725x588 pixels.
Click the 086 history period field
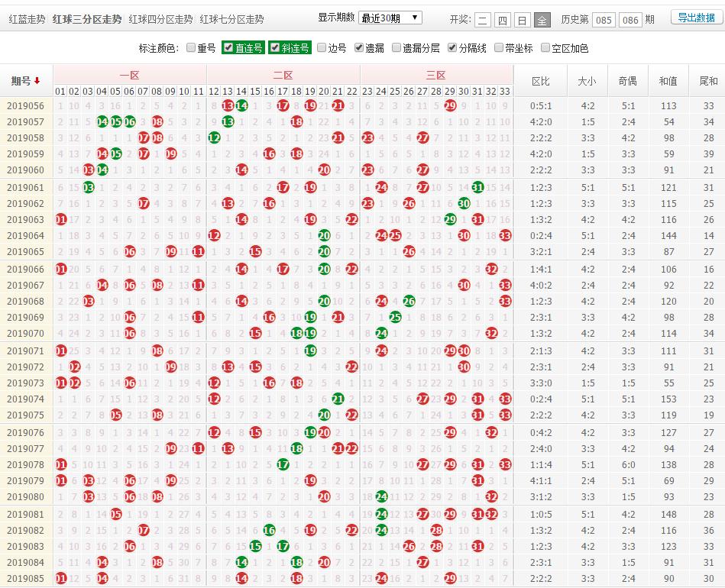(630, 20)
